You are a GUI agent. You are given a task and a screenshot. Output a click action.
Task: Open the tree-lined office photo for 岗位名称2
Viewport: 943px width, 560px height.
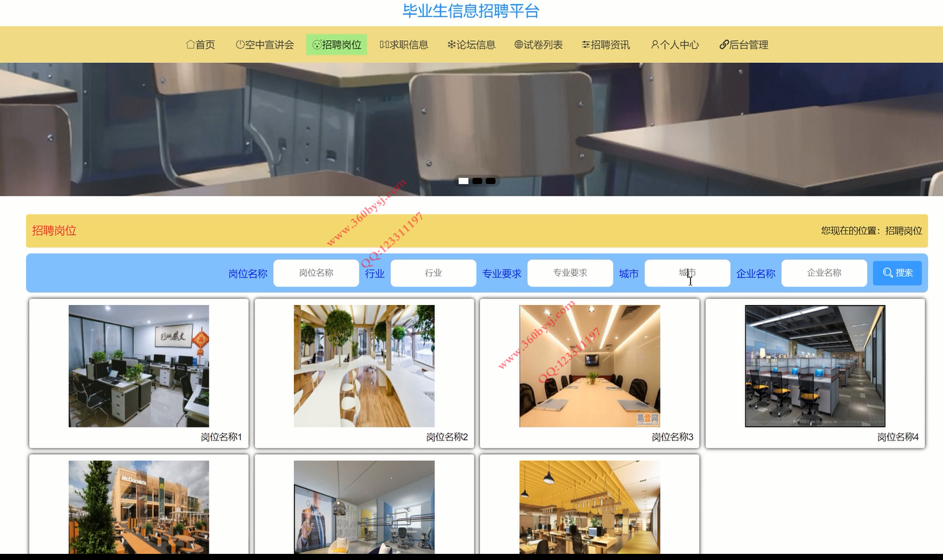[x=364, y=366]
